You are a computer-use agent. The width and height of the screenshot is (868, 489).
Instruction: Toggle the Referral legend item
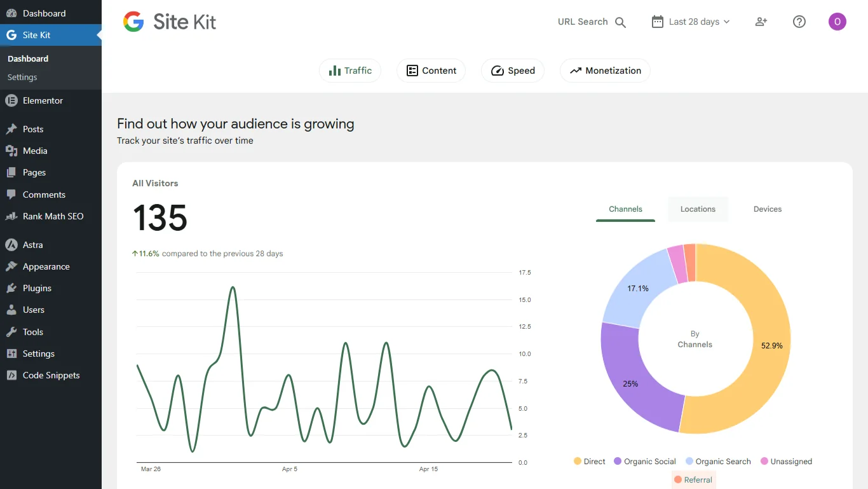click(x=693, y=480)
